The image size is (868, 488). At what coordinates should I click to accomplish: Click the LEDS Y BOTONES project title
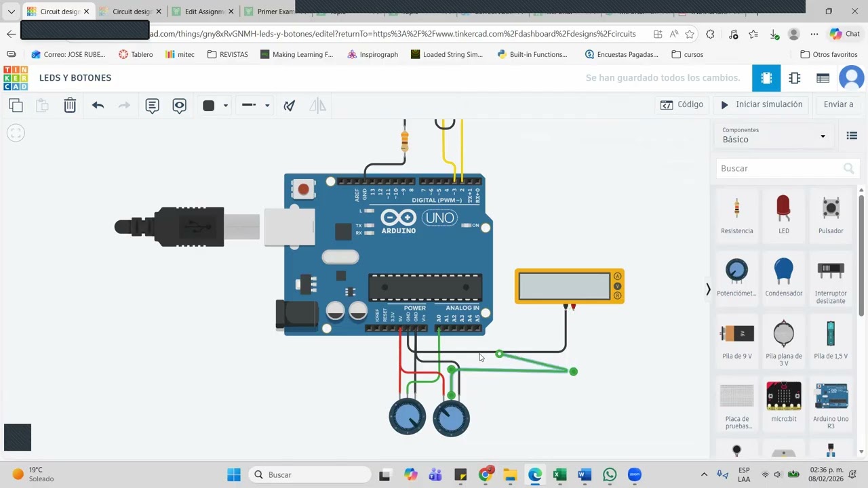point(75,78)
